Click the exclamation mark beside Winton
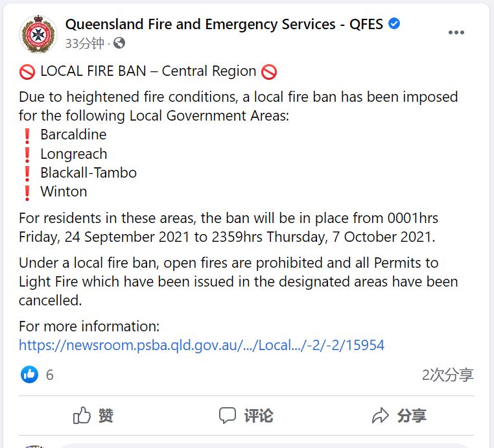 point(27,192)
